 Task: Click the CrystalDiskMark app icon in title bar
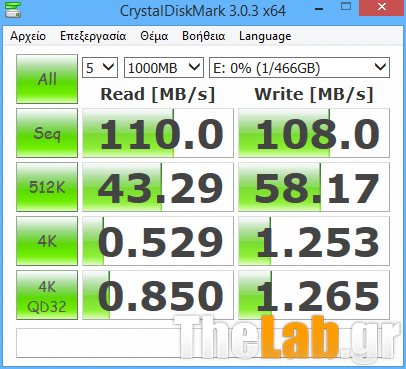pyautogui.click(x=13, y=10)
